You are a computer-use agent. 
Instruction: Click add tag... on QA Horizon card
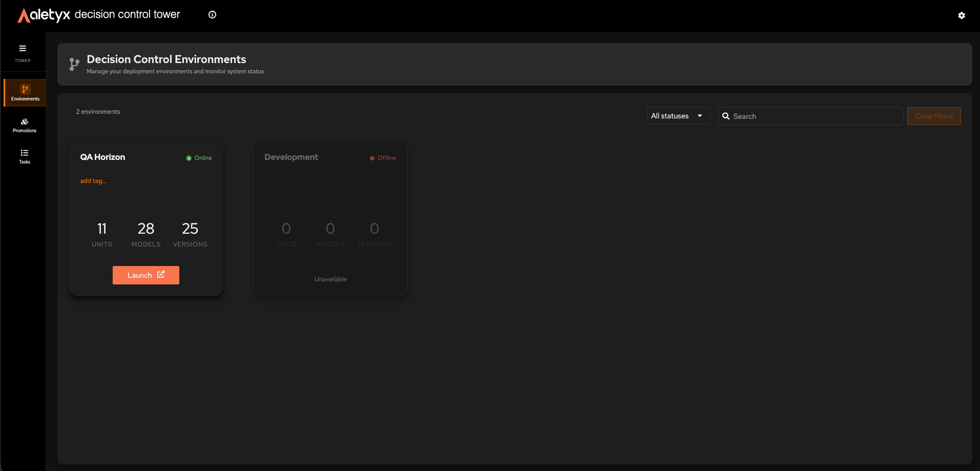93,181
